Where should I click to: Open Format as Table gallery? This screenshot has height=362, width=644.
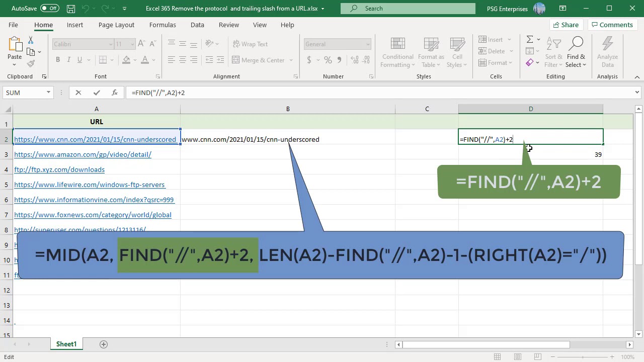431,52
